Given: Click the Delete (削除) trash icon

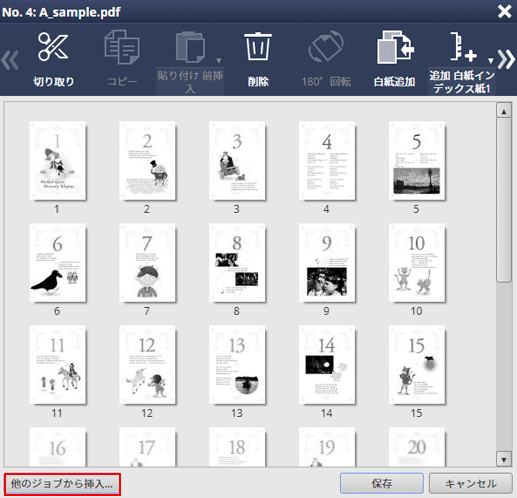Looking at the screenshot, I should click(x=258, y=46).
